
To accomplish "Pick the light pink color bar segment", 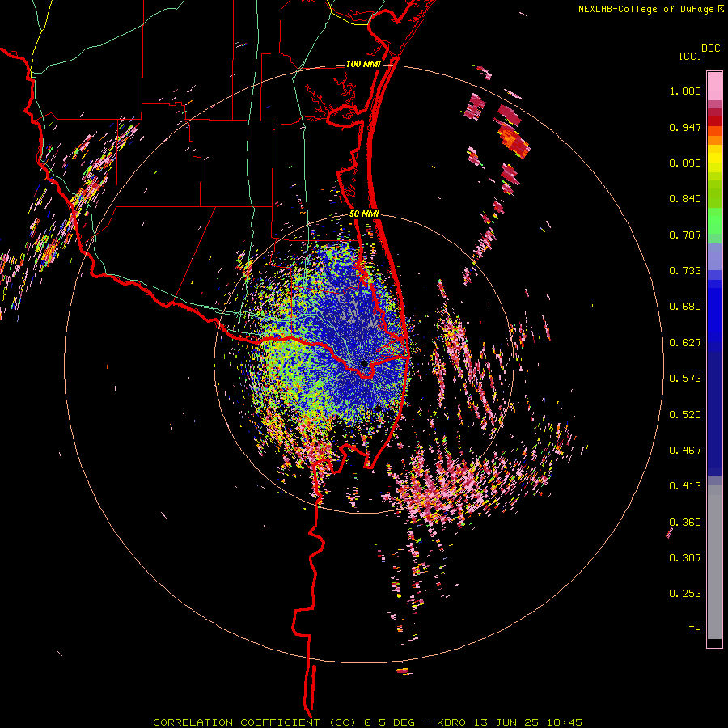I will 714,86.
